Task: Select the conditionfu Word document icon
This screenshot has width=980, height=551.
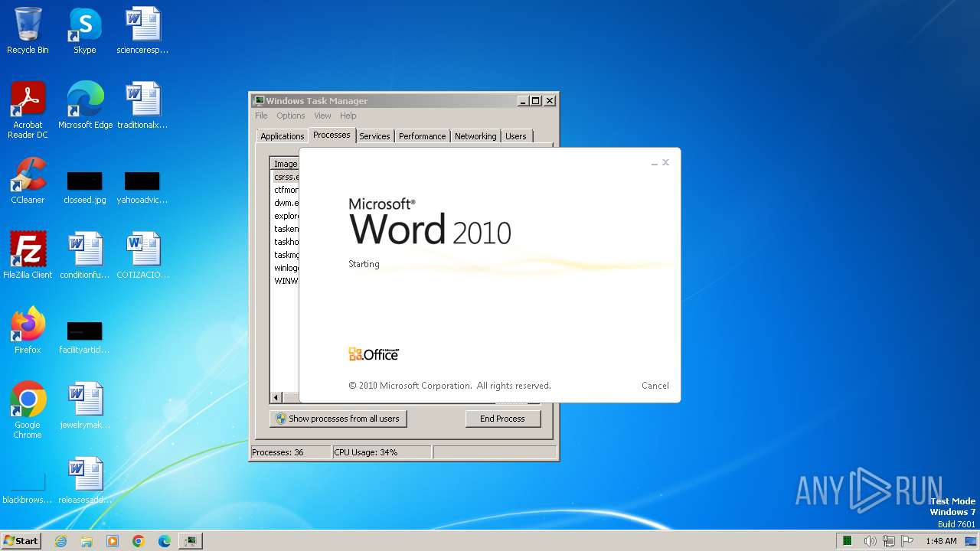Action: click(x=85, y=256)
